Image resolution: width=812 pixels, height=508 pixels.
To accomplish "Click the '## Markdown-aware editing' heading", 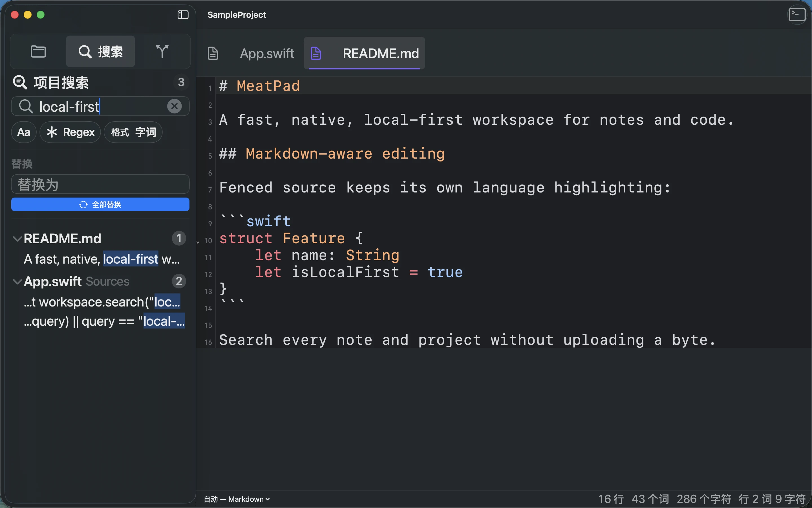I will [332, 154].
